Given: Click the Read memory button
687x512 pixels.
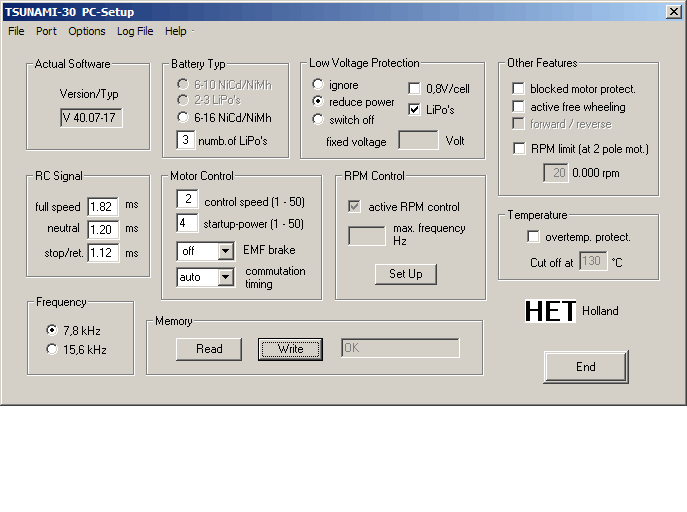Looking at the screenshot, I should (x=209, y=349).
